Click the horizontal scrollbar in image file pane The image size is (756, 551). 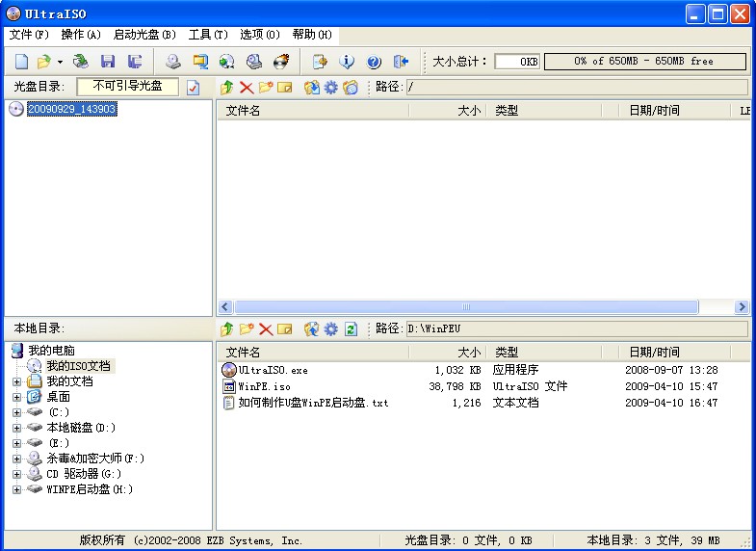coord(482,307)
